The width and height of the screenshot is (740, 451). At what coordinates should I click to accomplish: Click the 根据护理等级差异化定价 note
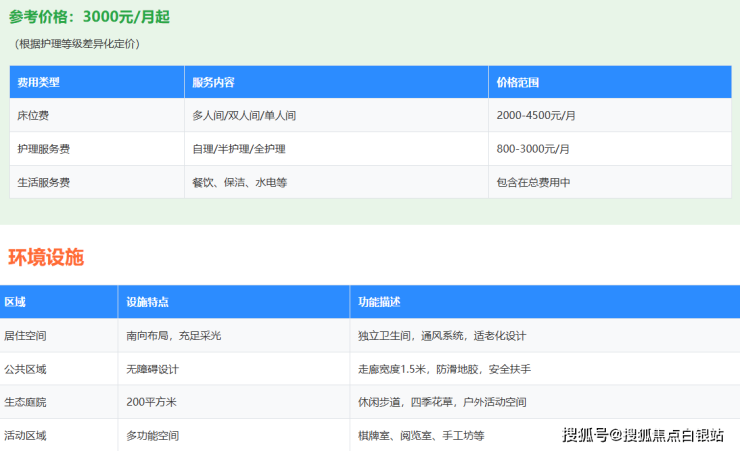pyautogui.click(x=78, y=44)
